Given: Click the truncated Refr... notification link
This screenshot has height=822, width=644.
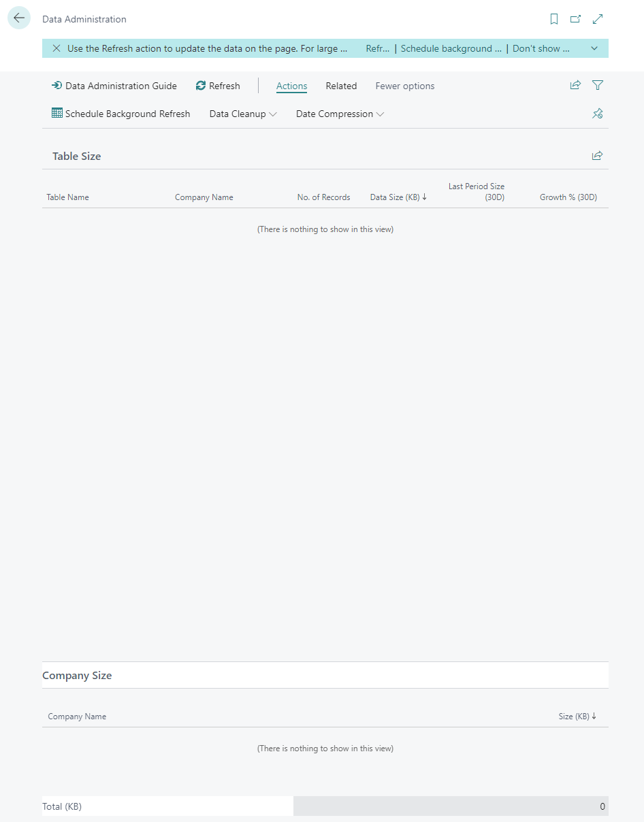Looking at the screenshot, I should point(378,48).
